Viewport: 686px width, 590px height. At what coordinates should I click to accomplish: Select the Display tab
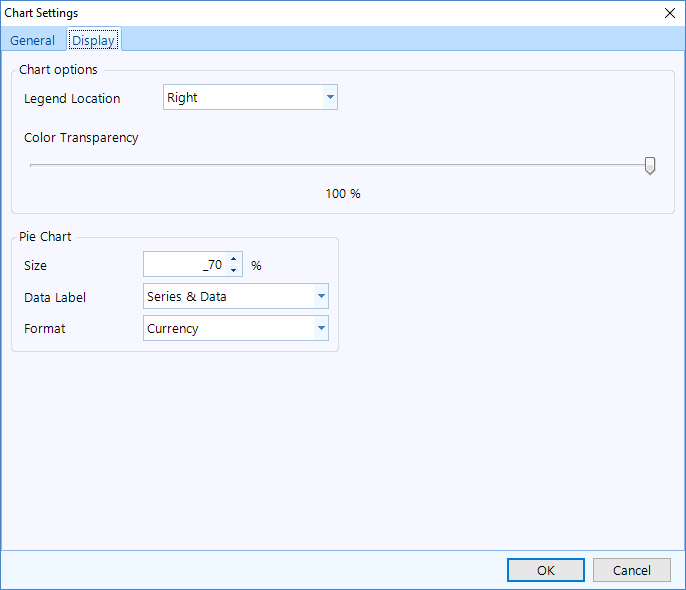94,40
